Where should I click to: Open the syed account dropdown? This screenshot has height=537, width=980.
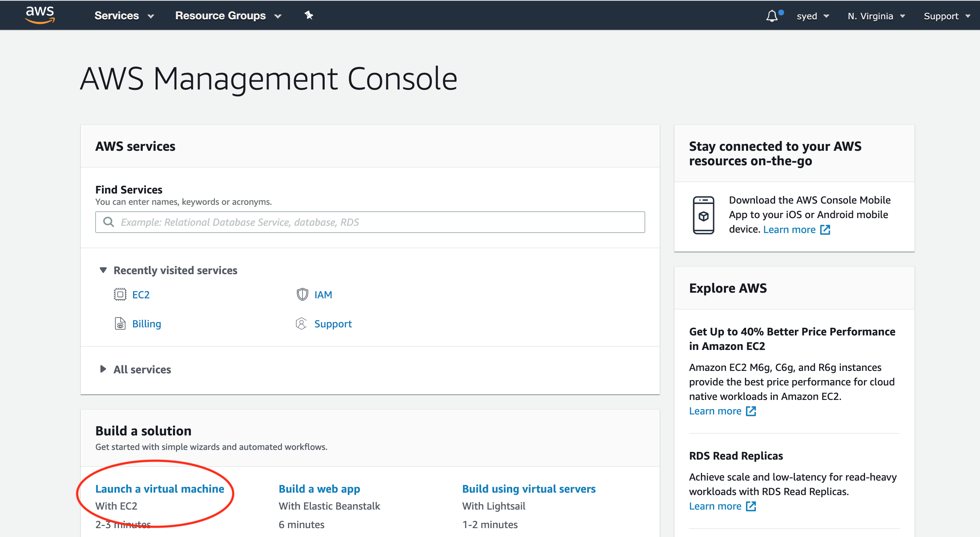[813, 16]
